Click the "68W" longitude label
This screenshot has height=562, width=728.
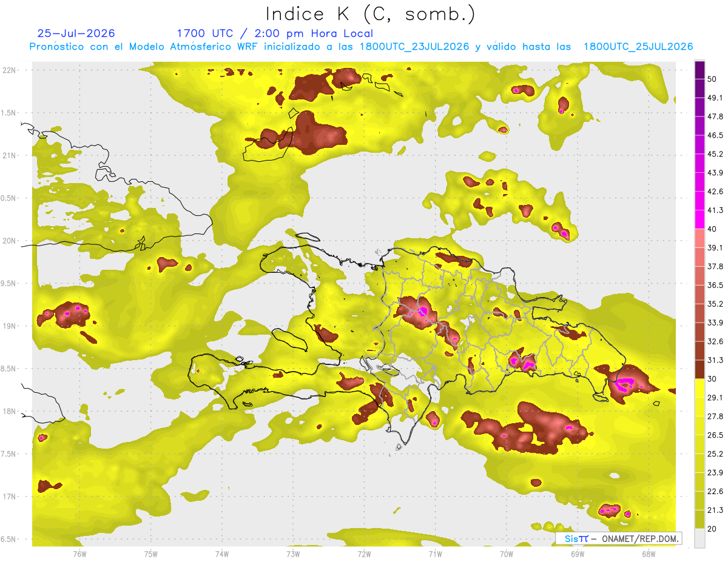[649, 554]
